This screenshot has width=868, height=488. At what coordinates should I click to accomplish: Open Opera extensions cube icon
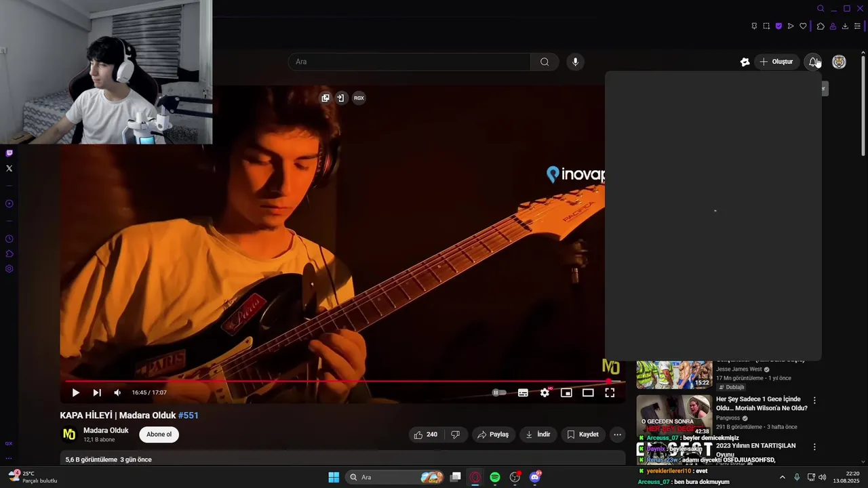[821, 26]
